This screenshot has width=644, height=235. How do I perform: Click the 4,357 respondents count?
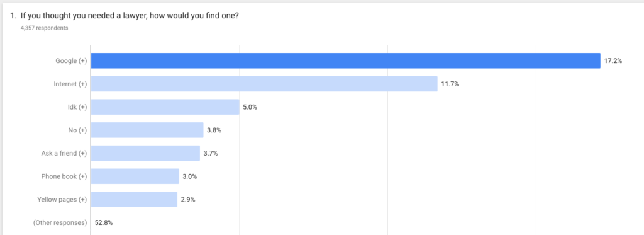pos(44,28)
